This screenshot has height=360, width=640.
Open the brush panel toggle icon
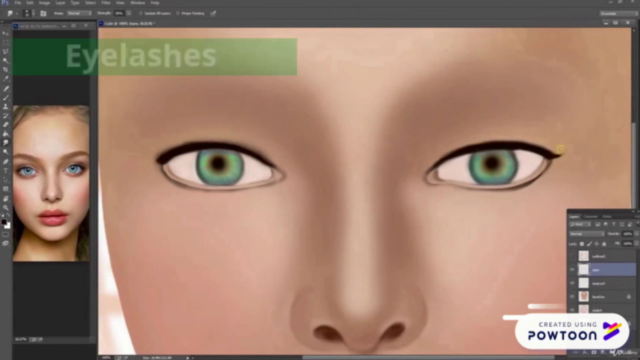43,13
